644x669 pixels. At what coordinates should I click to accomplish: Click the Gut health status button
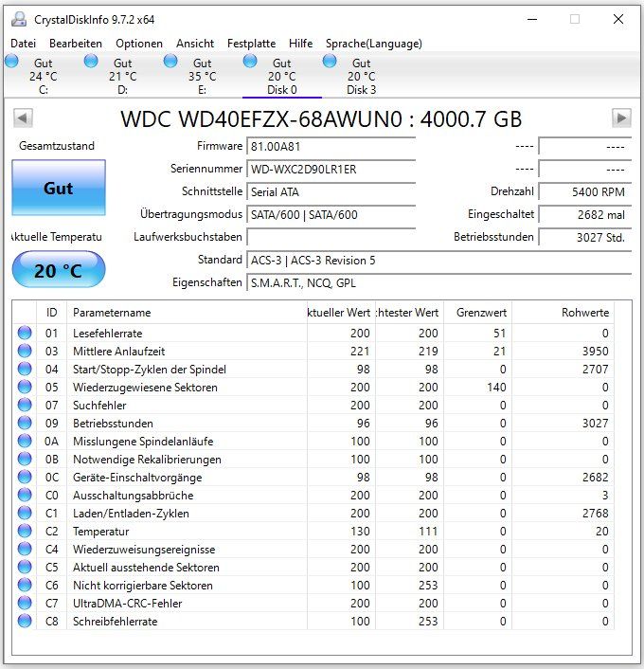coord(59,188)
